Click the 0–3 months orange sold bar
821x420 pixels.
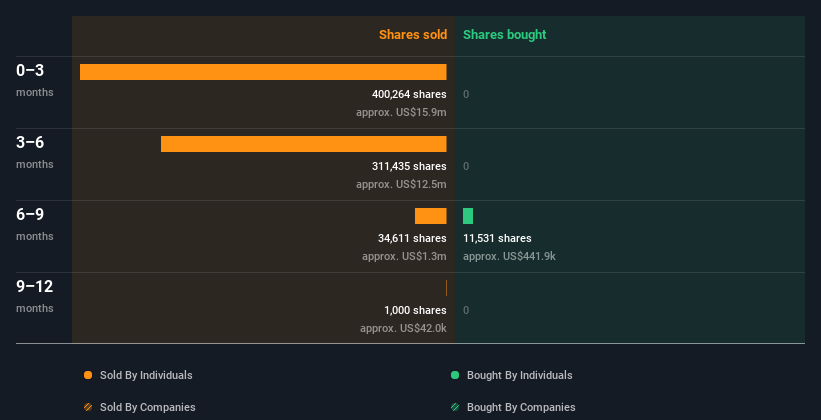[263, 72]
